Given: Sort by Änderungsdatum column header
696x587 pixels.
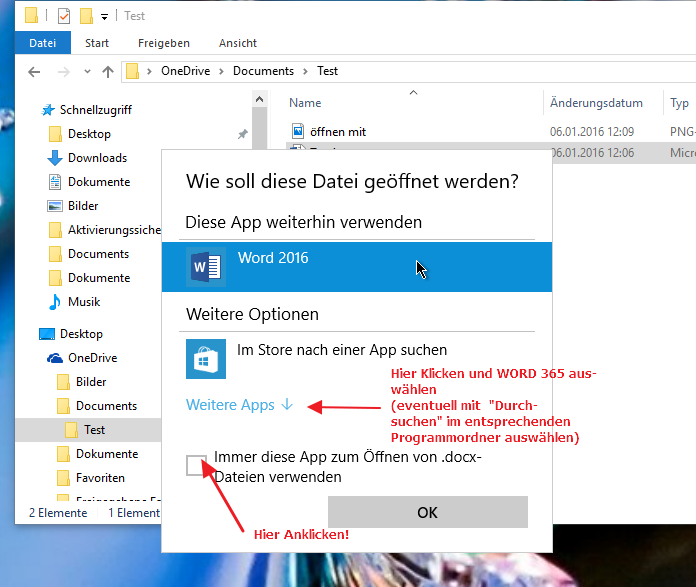Looking at the screenshot, I should point(596,103).
